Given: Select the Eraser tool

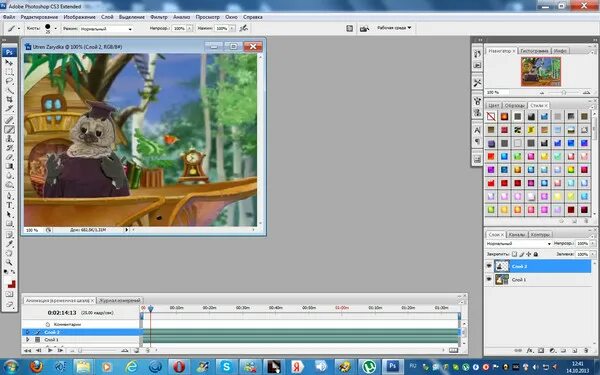Looking at the screenshot, I should pos(9,157).
